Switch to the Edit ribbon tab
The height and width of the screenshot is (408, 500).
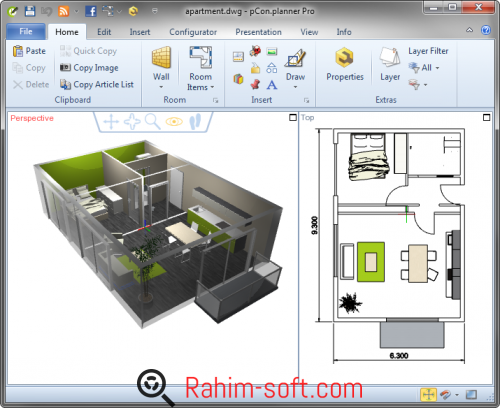[x=104, y=32]
